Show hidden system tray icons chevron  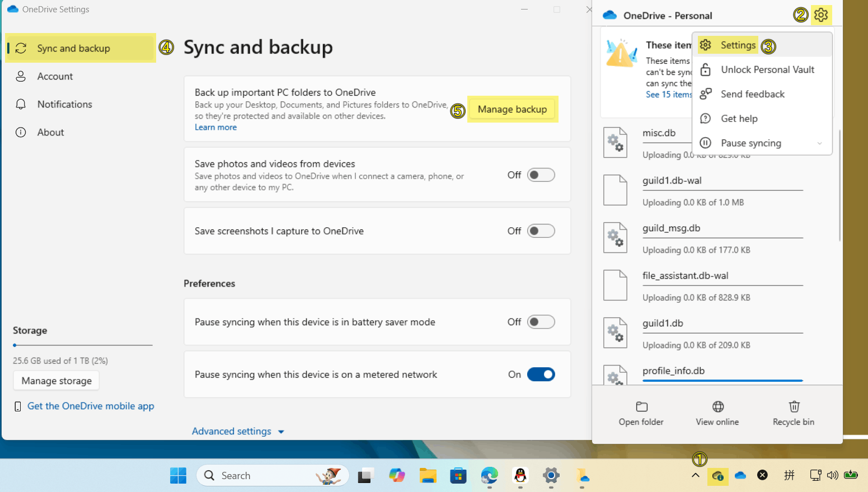pyautogui.click(x=695, y=476)
